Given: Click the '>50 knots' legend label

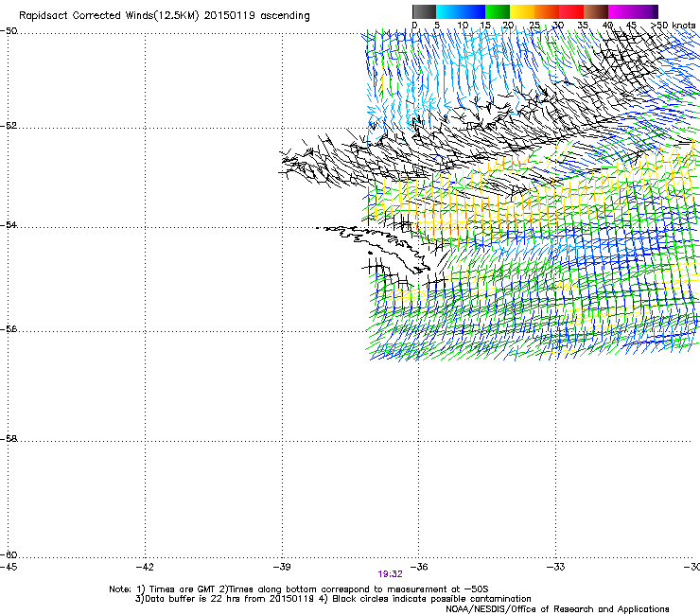Looking at the screenshot, I should pyautogui.click(x=674, y=26).
